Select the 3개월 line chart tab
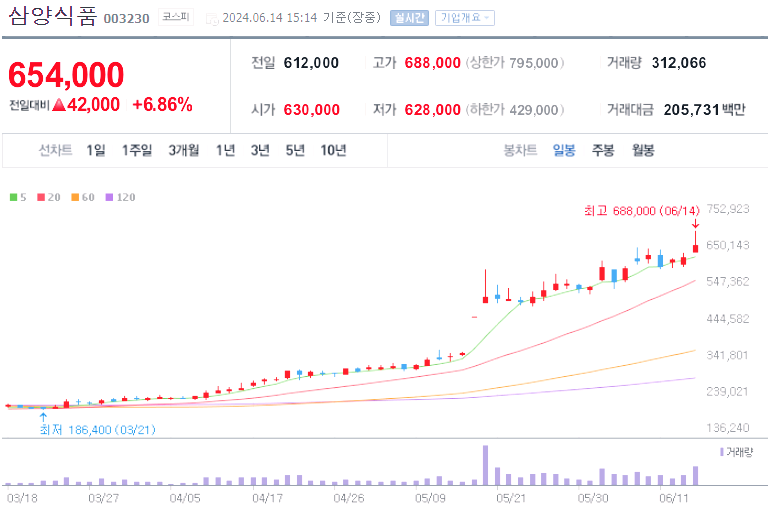 coord(184,150)
